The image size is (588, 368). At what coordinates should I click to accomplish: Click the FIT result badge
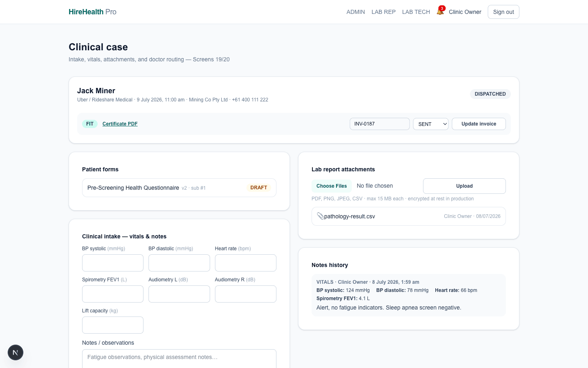pos(90,124)
